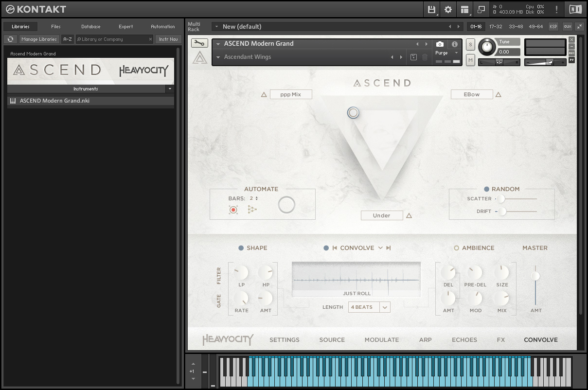
Task: Click the red automate record icon
Action: click(x=233, y=210)
